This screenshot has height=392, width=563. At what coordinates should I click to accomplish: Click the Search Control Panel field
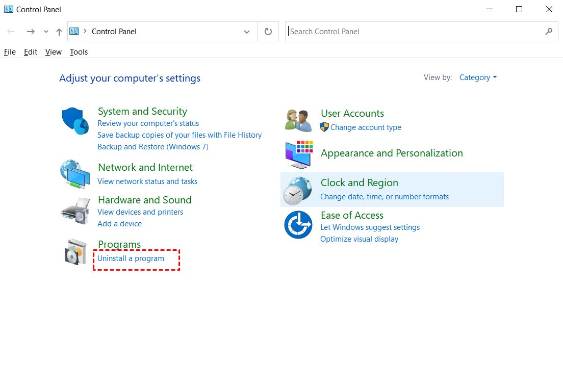click(413, 32)
